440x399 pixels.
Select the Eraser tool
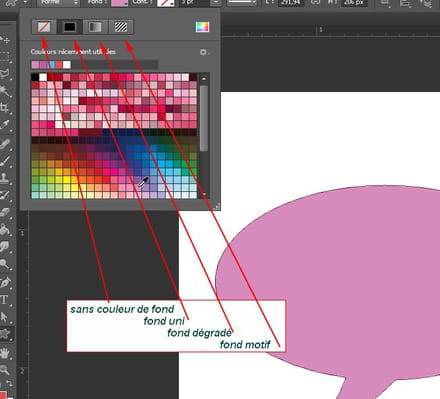[5, 213]
